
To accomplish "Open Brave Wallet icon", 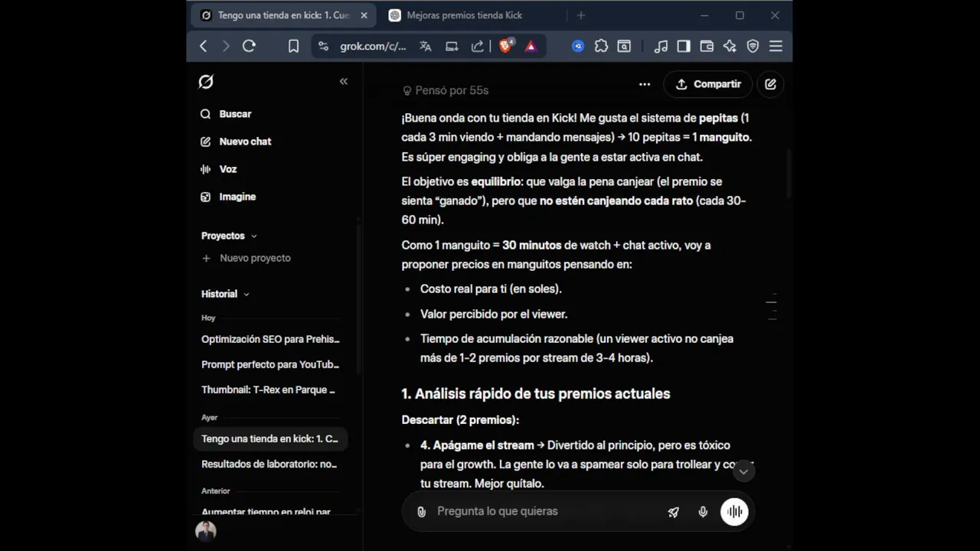I will pos(707,46).
